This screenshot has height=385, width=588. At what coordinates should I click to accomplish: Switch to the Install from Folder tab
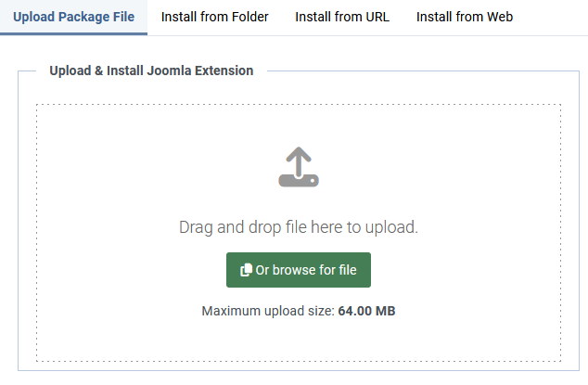(215, 17)
